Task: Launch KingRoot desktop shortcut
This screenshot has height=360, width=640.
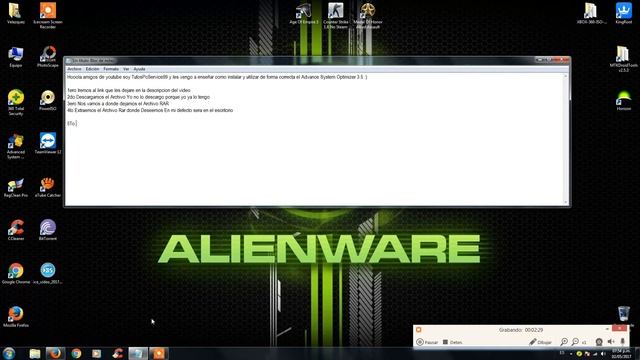Action: point(624,13)
